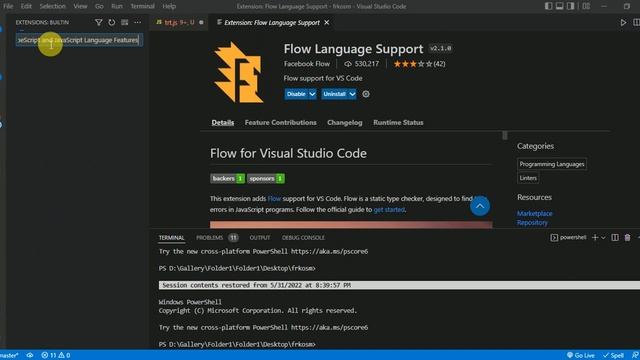Viewport: 640px width, 360px height.
Task: Open the extension settings gear icon
Action: click(x=366, y=94)
